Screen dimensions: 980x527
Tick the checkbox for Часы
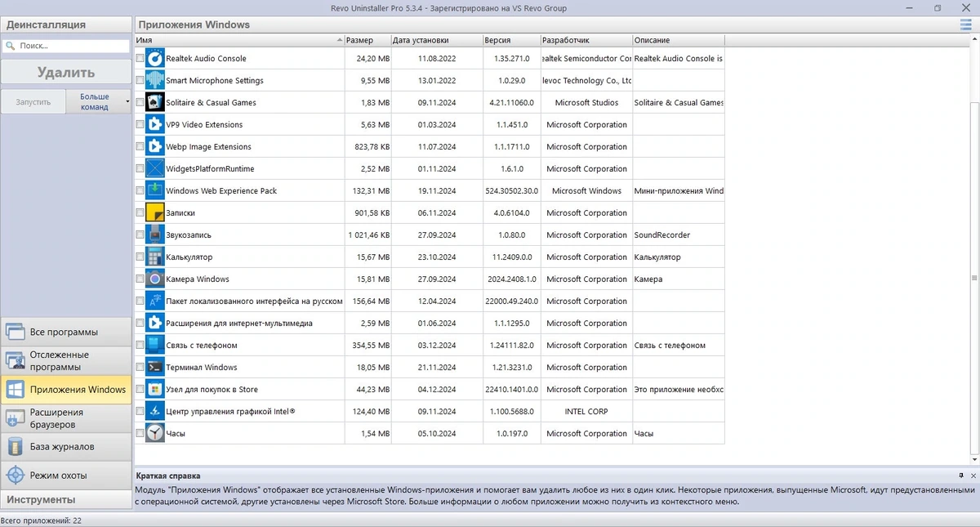click(x=140, y=434)
